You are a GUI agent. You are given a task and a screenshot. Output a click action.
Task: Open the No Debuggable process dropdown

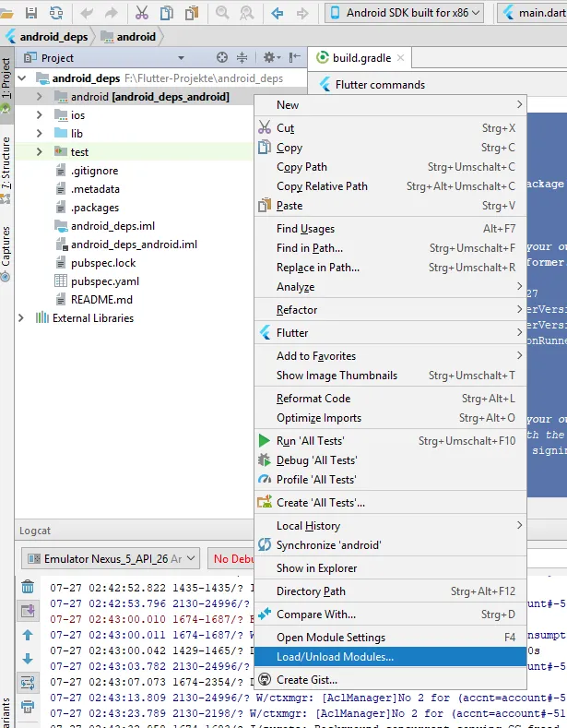click(x=230, y=558)
